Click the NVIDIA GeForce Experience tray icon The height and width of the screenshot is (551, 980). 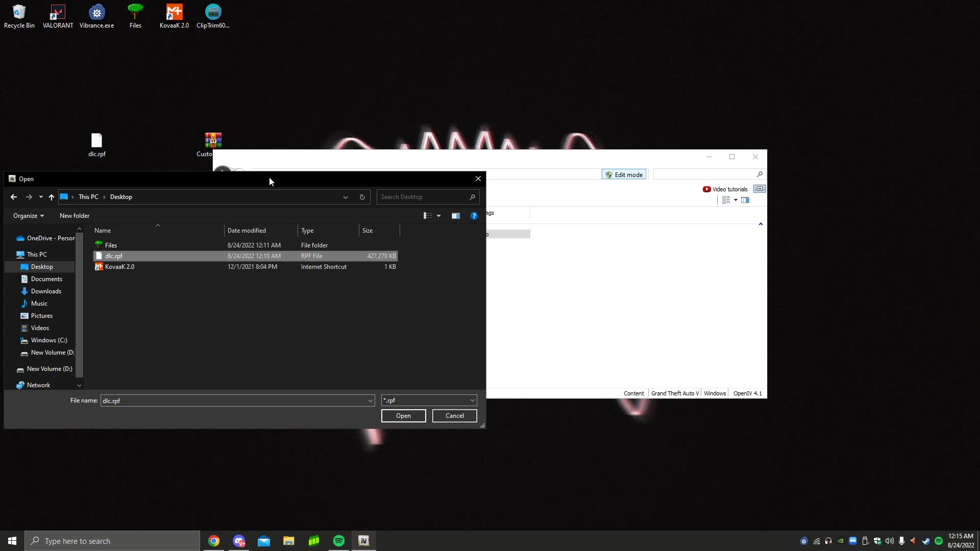(x=840, y=541)
